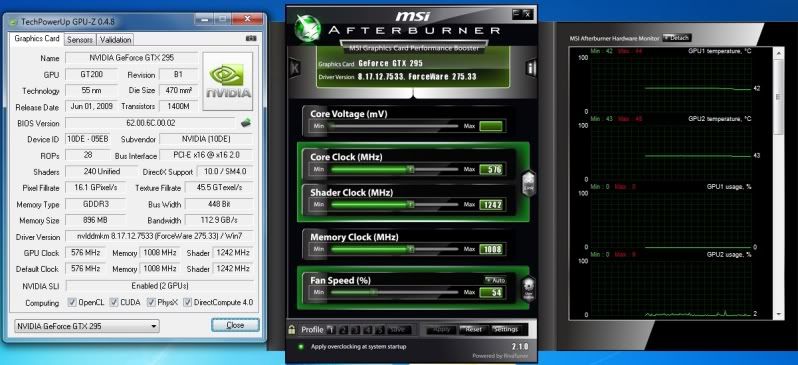Close the MSI Afterburner window

tap(527, 14)
